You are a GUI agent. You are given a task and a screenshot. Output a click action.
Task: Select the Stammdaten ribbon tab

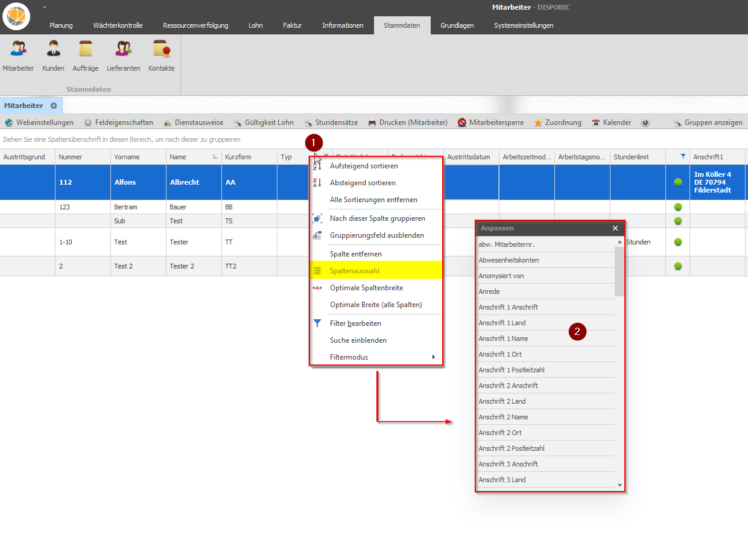(402, 25)
